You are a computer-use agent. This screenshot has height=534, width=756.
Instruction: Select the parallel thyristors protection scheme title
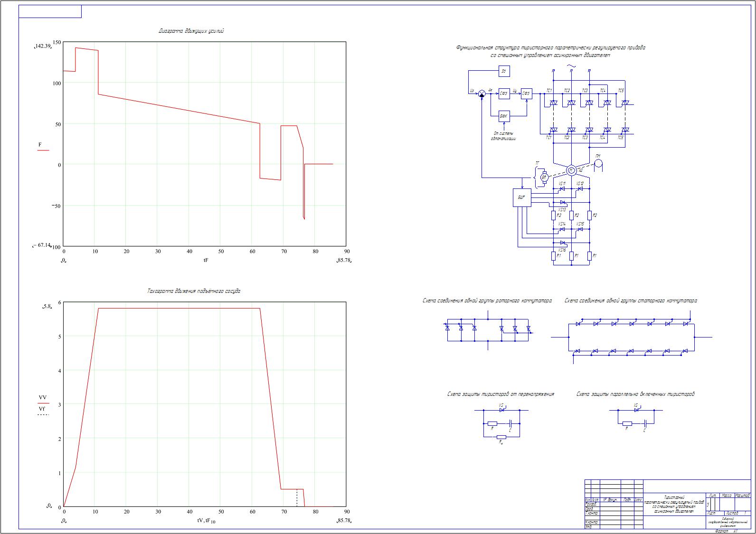[x=635, y=394]
